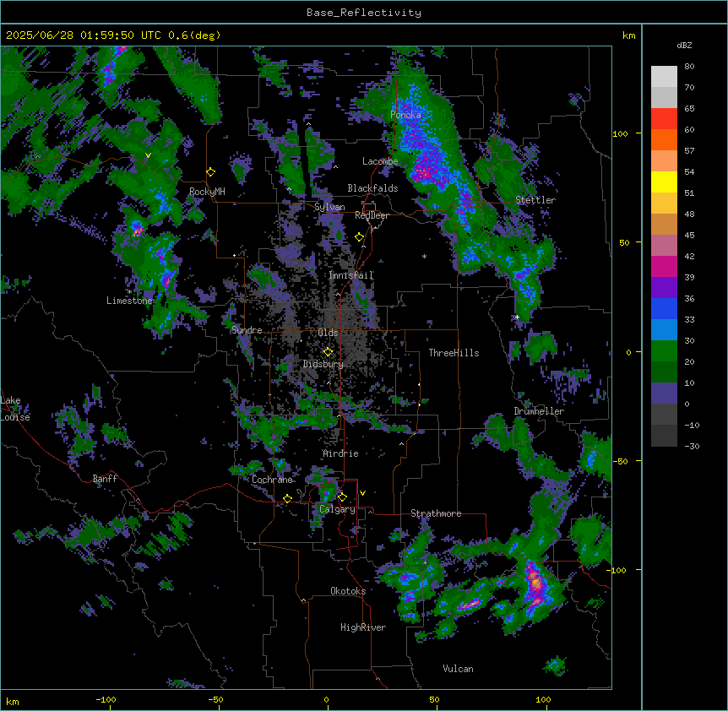Image resolution: width=728 pixels, height=711 pixels.
Task: Select the Stettler label
Action: [x=535, y=200]
